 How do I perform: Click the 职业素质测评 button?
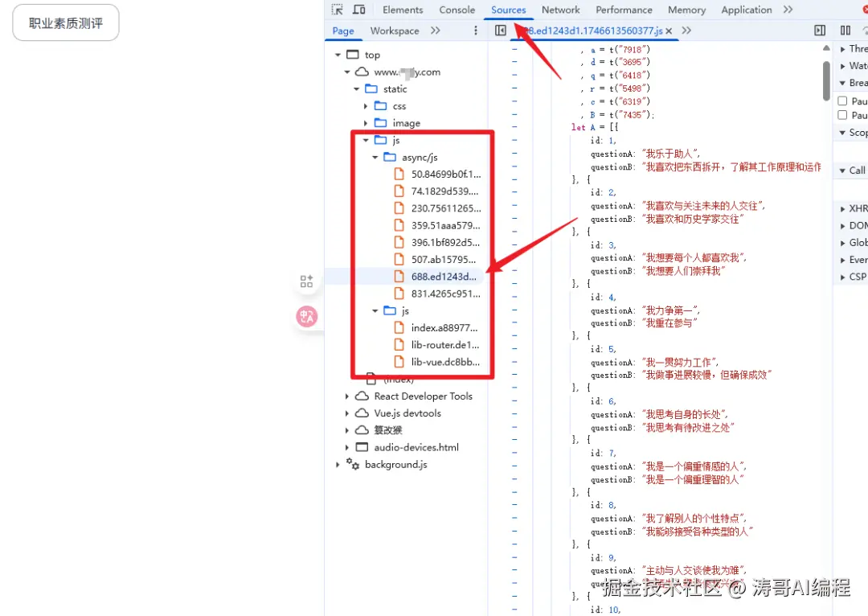pyautogui.click(x=66, y=23)
